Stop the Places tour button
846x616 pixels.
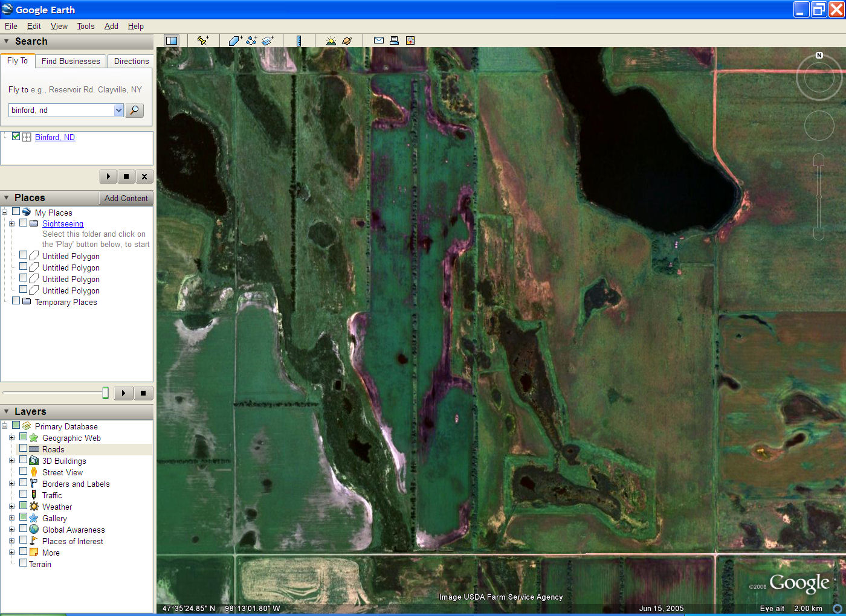[143, 393]
